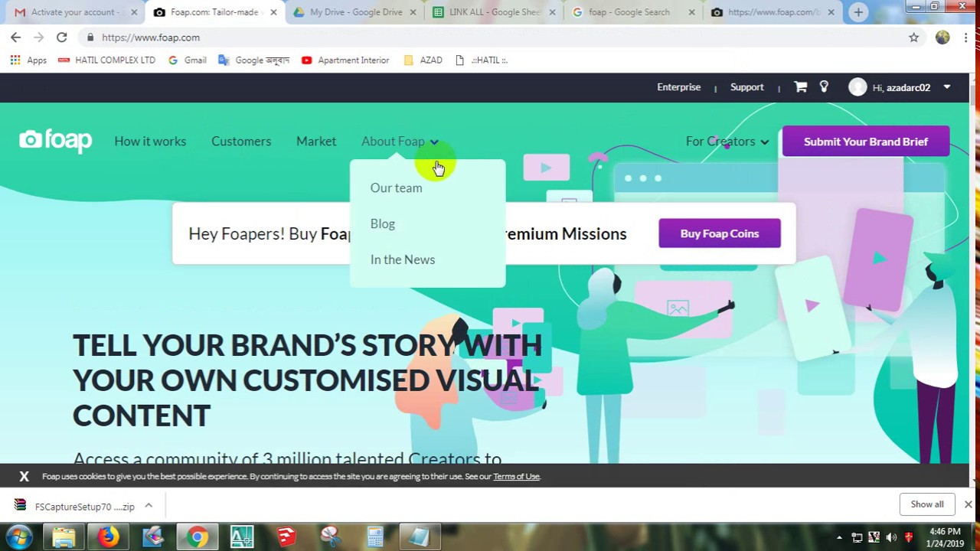Screen dimensions: 980x551
Task: Expand the For Creators dropdown
Action: tap(727, 142)
